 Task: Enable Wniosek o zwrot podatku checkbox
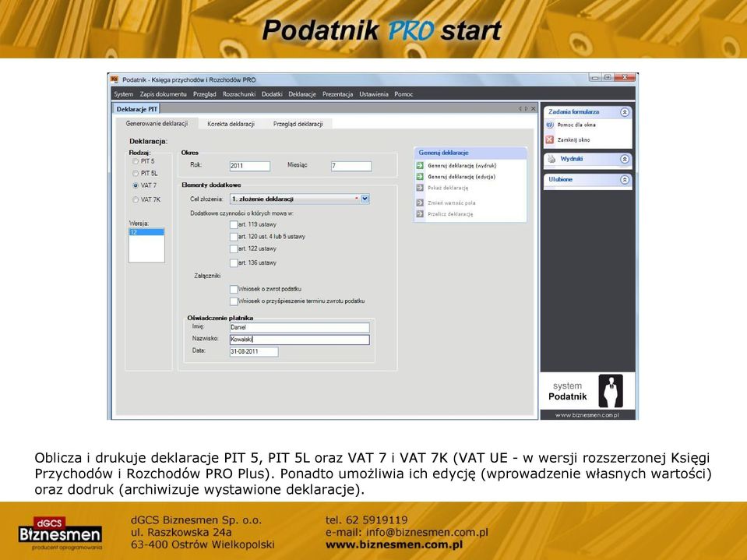[x=234, y=289]
